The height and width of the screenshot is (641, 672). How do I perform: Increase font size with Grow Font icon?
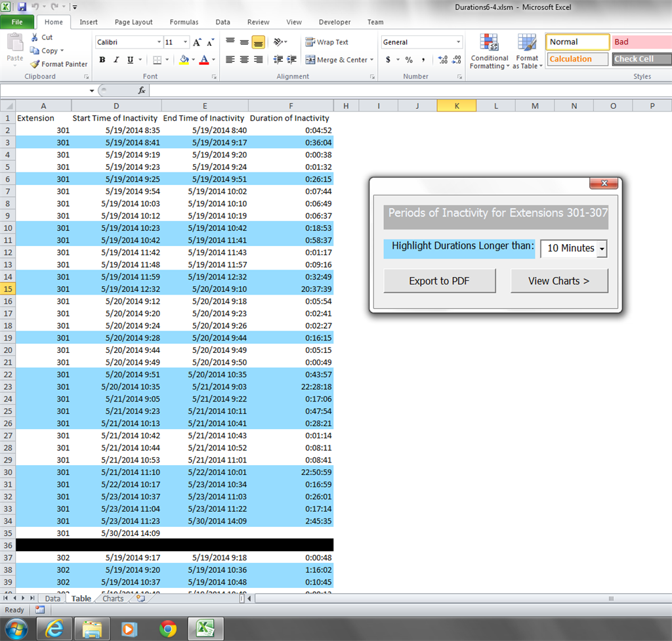tap(198, 43)
